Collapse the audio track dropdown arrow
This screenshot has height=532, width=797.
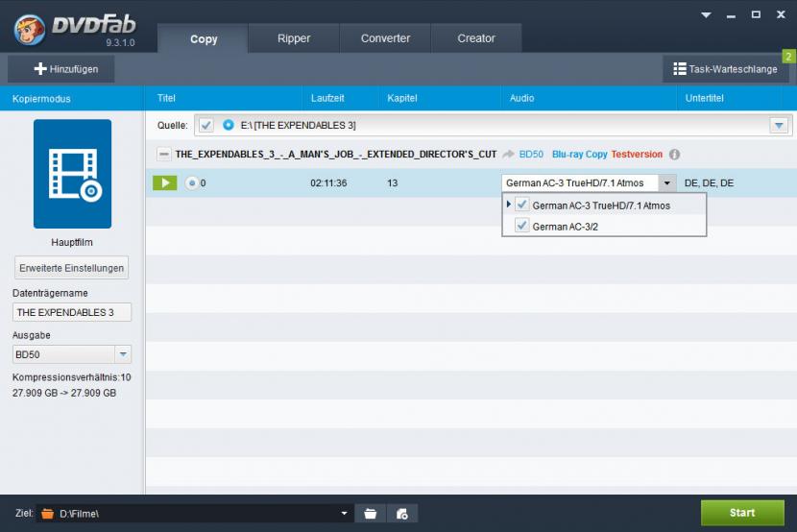click(666, 182)
